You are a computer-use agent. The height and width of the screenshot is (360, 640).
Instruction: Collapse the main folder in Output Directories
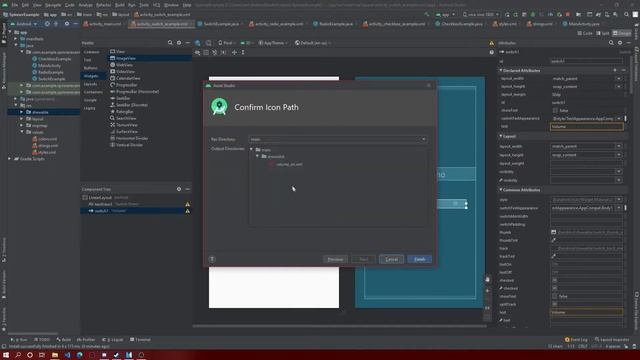[x=251, y=150]
